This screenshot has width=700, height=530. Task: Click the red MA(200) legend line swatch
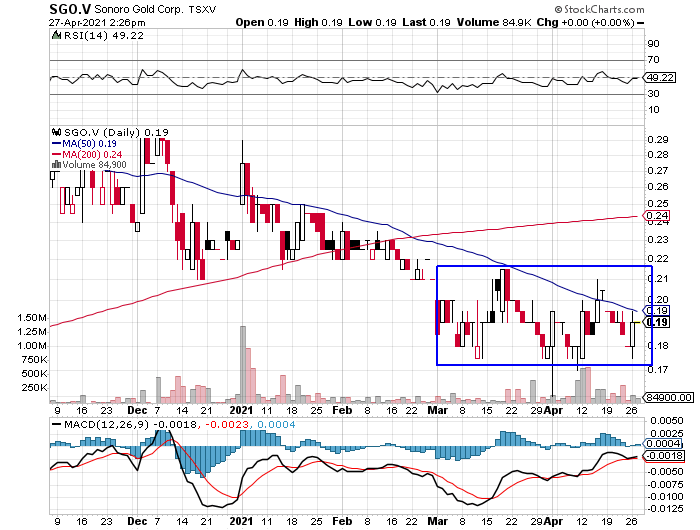pyautogui.click(x=56, y=154)
